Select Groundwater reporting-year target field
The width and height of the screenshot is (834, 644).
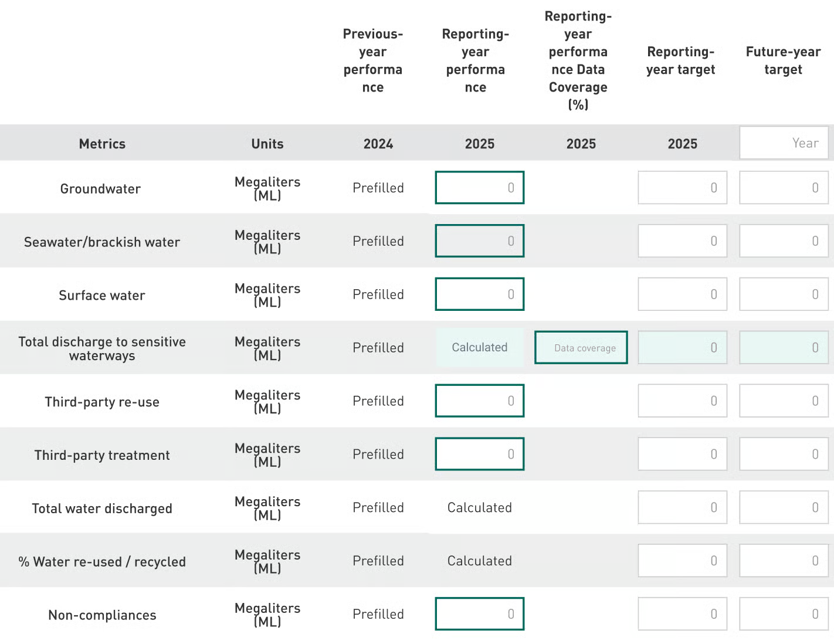pyautogui.click(x=682, y=188)
